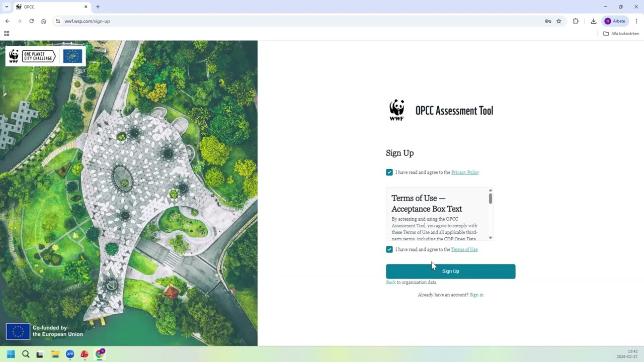644x362 pixels.
Task: Bookmark this page with the star
Action: [559, 21]
